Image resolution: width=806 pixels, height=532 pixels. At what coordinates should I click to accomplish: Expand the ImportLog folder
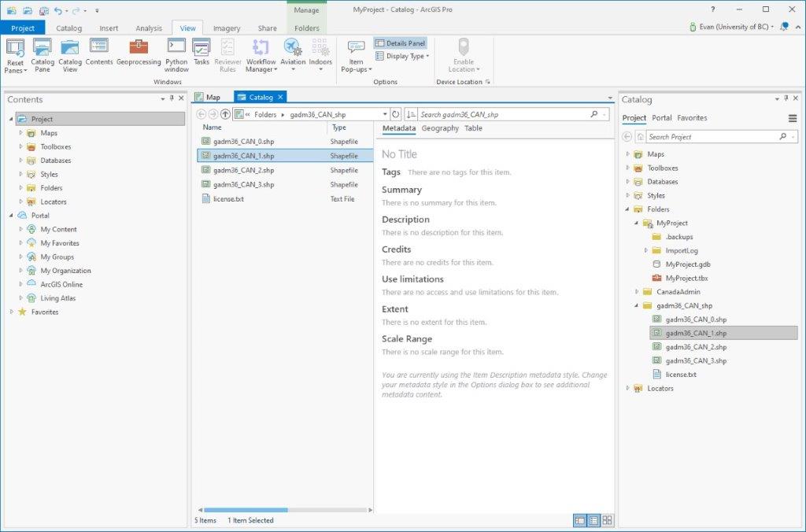tap(645, 250)
